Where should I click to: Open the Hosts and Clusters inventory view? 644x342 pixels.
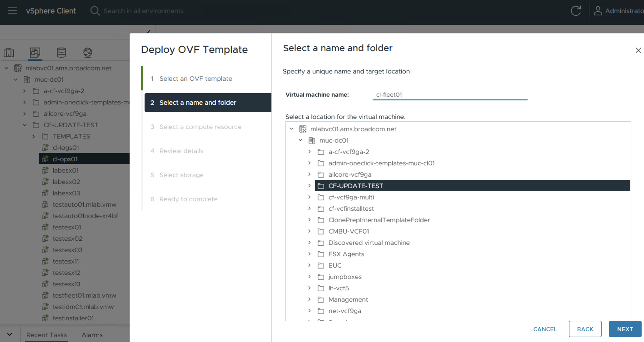tap(9, 53)
